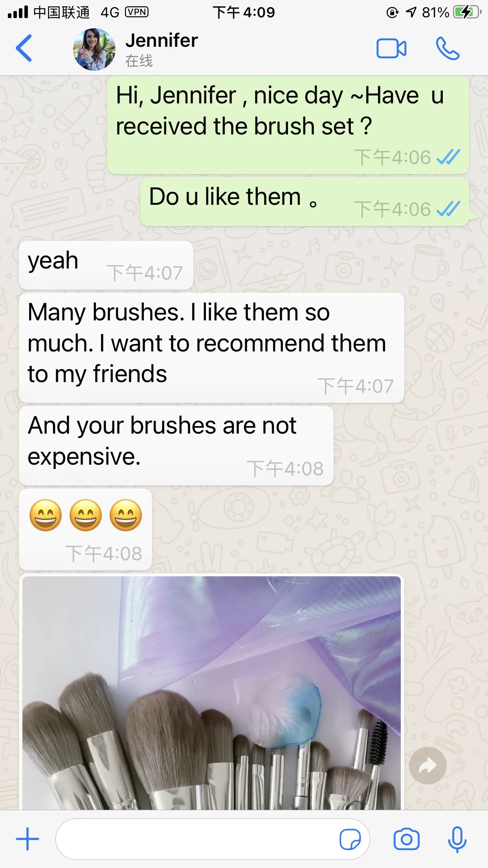488x868 pixels.
Task: Start a voice call with Jennifer
Action: [448, 48]
